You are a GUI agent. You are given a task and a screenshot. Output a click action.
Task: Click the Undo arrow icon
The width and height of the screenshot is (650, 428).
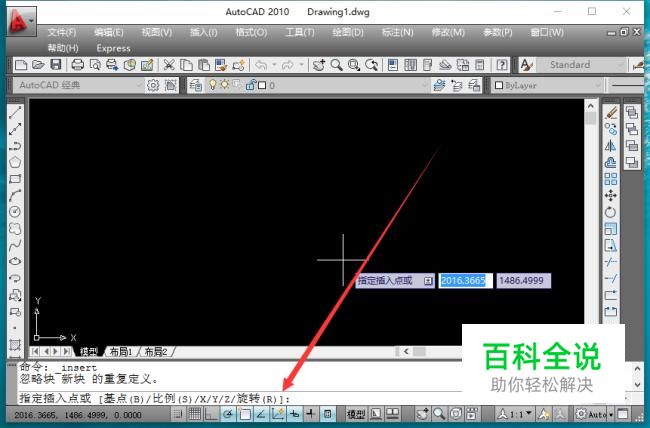261,65
